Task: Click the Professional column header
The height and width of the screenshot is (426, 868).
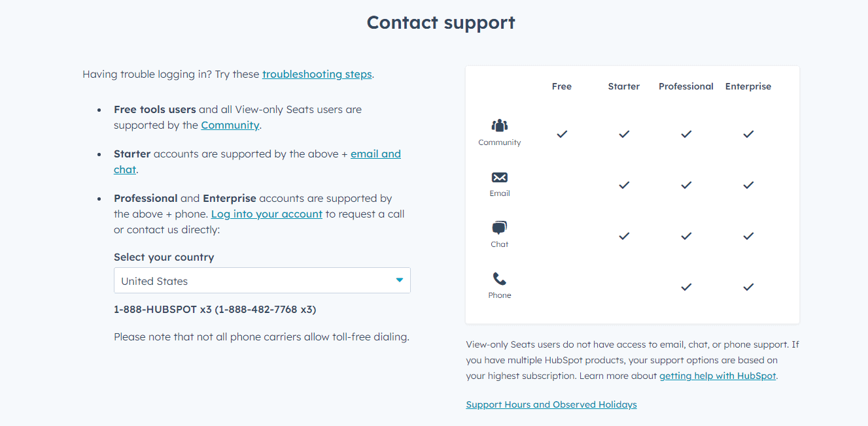Action: (x=686, y=86)
